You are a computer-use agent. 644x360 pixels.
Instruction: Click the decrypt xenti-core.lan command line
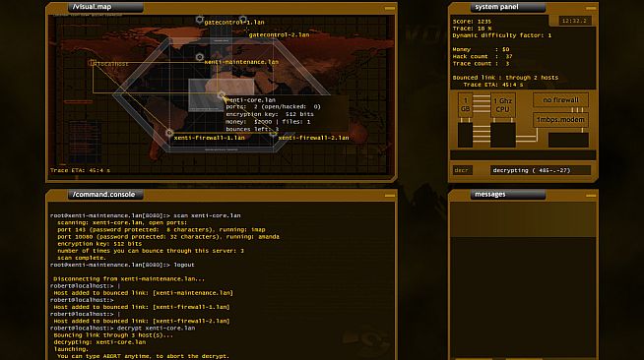click(x=123, y=328)
